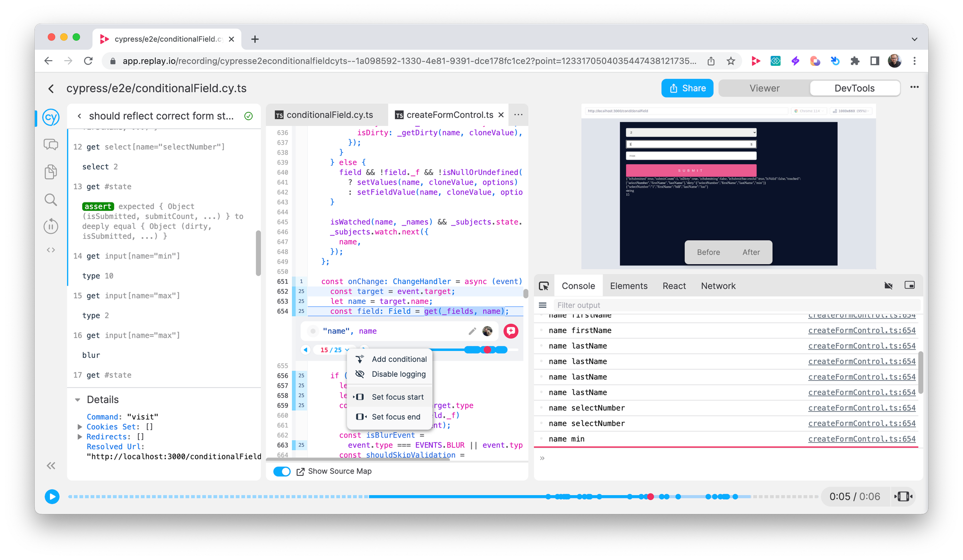
Task: Choose Set focus start
Action: pos(390,397)
